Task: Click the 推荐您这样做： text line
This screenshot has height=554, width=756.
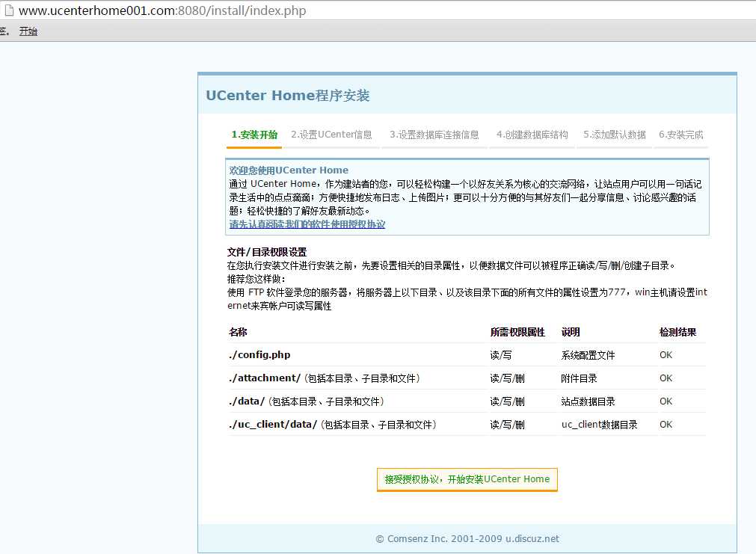Action: click(x=256, y=279)
